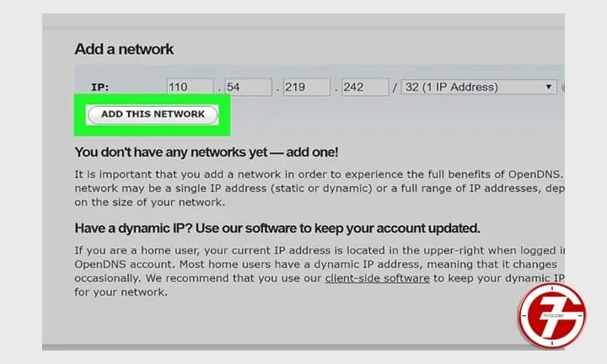Click the paragraph about OpenDNS full benefits
This screenshot has width=607, height=364.
[320, 189]
